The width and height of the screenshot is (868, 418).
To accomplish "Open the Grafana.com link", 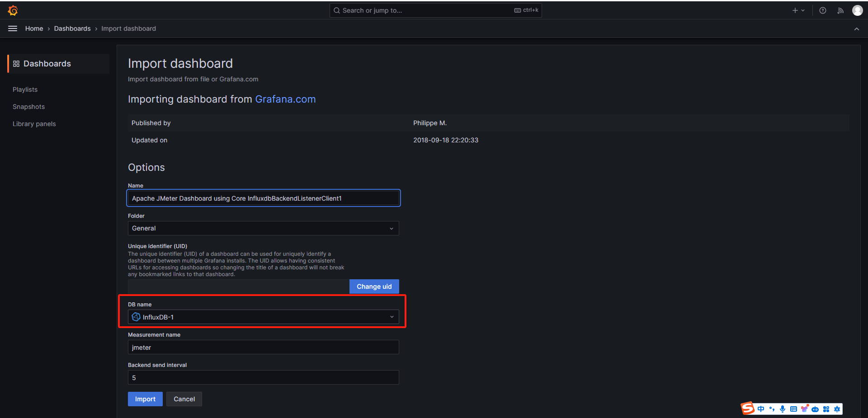I will point(285,99).
